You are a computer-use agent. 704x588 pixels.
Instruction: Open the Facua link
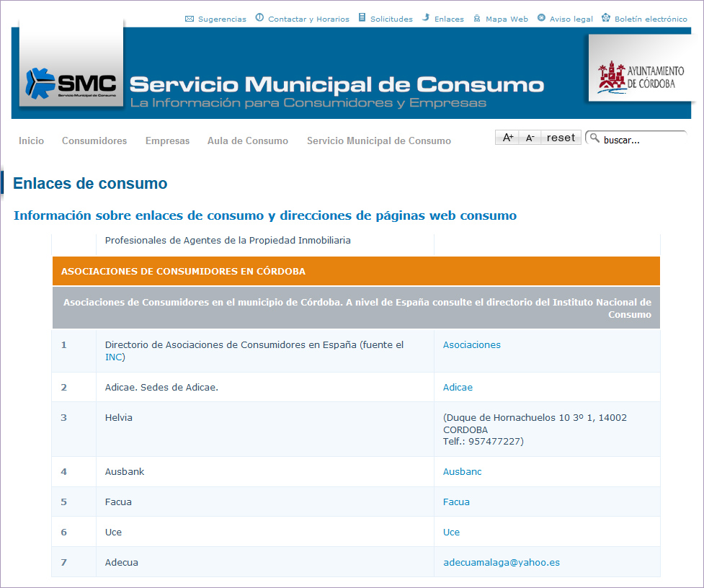coord(456,502)
